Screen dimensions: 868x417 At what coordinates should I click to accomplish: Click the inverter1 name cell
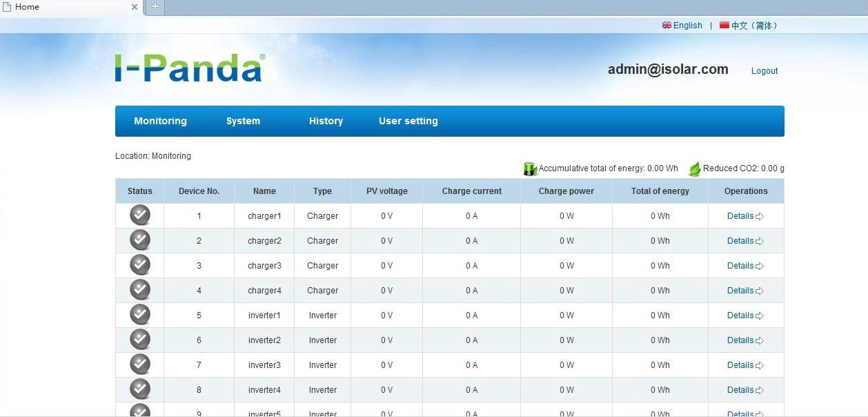264,316
